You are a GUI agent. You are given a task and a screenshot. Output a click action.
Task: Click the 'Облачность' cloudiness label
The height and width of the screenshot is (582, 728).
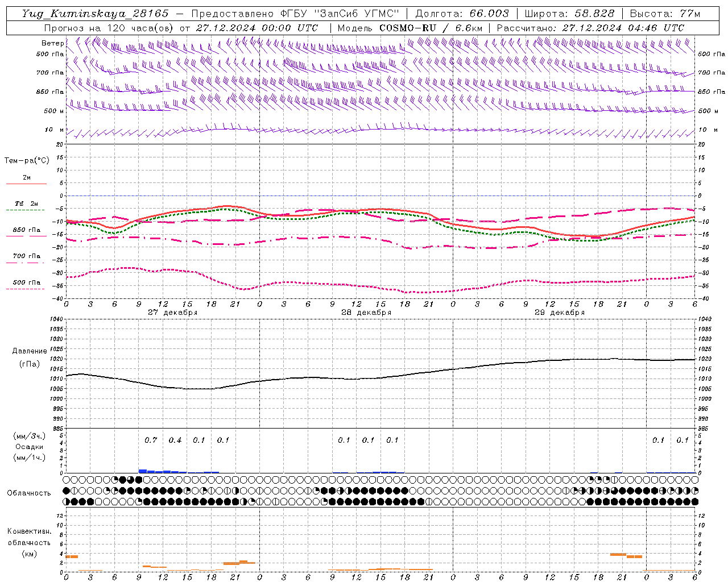(x=29, y=493)
